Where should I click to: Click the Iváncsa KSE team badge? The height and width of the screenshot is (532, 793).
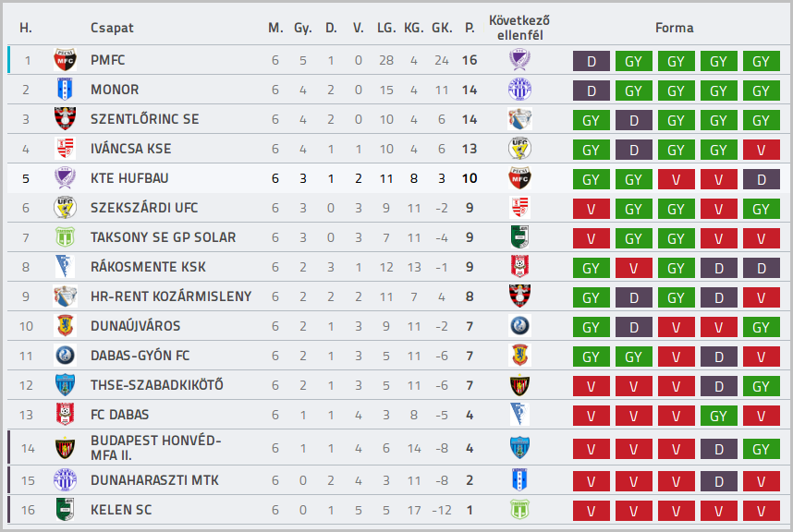tap(65, 149)
